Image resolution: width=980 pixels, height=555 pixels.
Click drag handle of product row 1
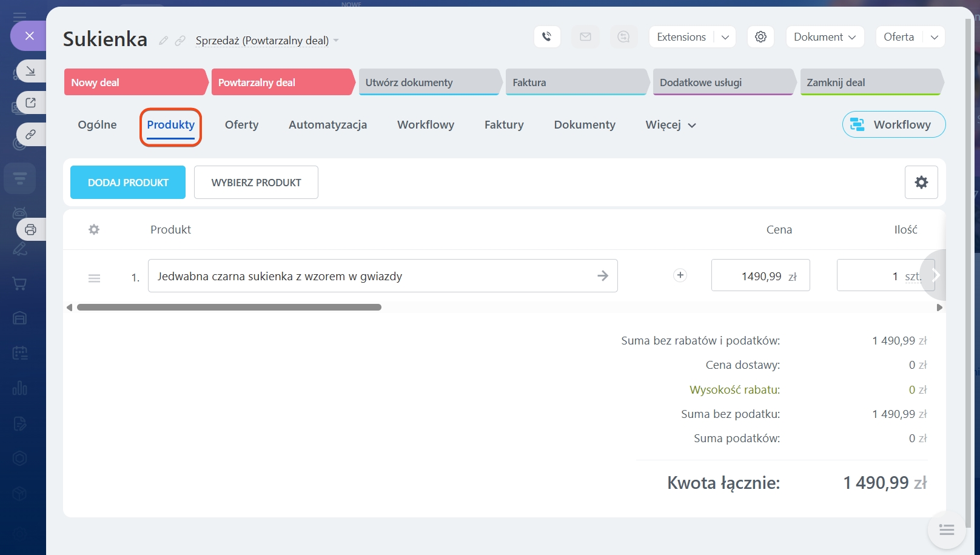[x=94, y=278]
